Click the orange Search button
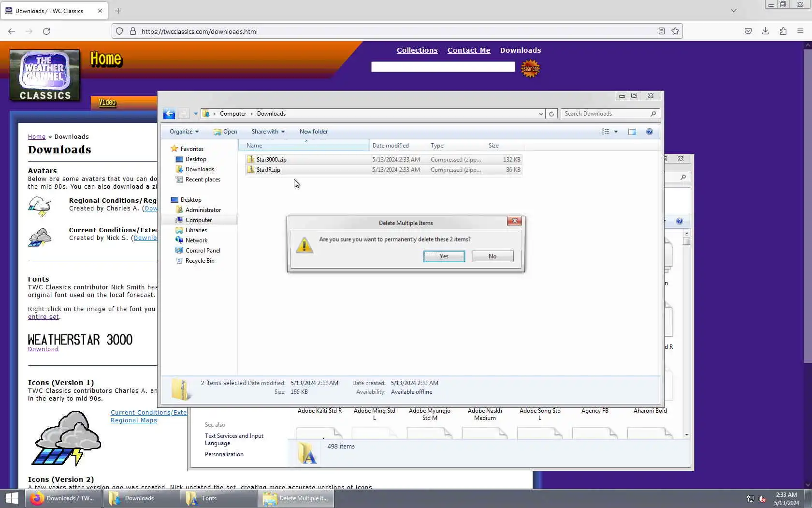Screen dimensions: 812x508 [530, 68]
